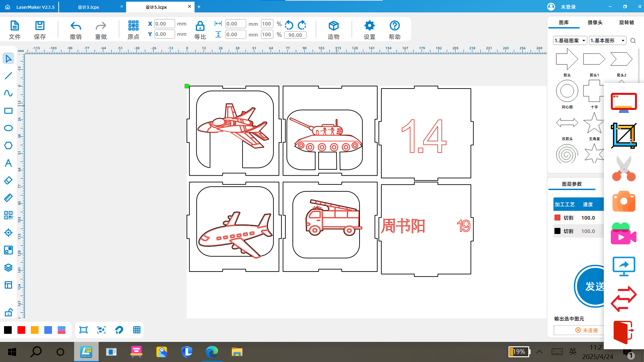Screen dimensions: 644x362
Task: Select the ellipse drawing tool
Action: coord(8,128)
